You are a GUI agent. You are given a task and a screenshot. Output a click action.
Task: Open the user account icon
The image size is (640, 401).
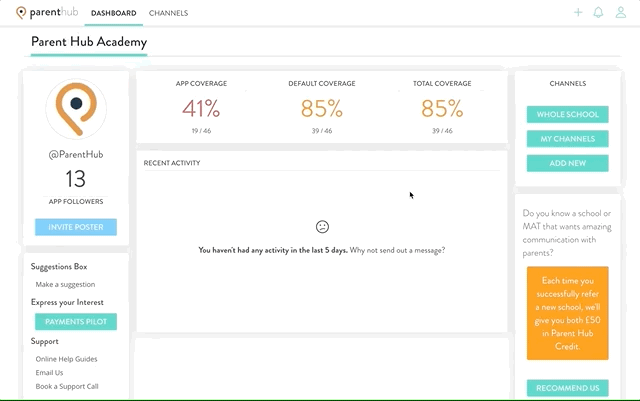click(x=621, y=12)
